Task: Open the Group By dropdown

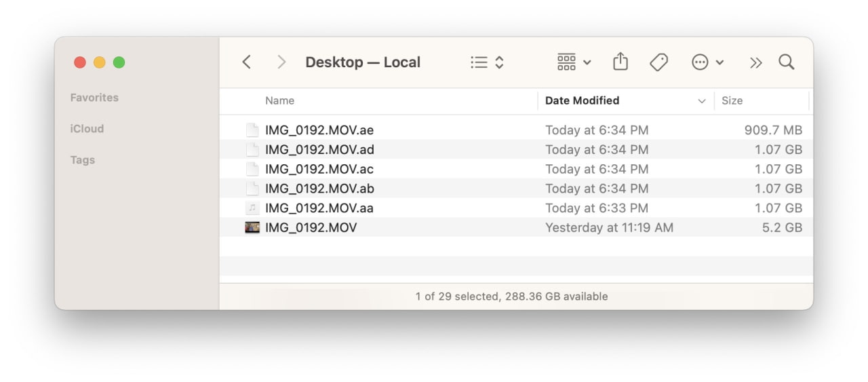Action: tap(574, 62)
